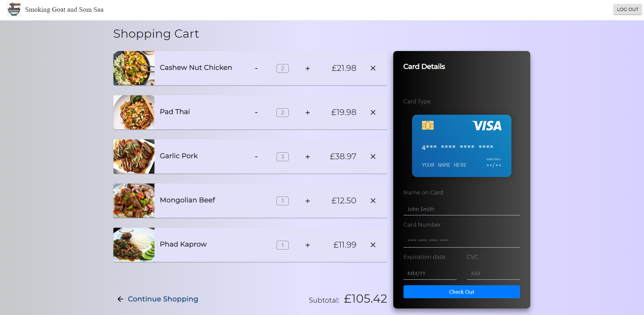Screen dimensions: 644x315
Task: Remove Phad Kaprow using the X icon
Action: (x=373, y=245)
